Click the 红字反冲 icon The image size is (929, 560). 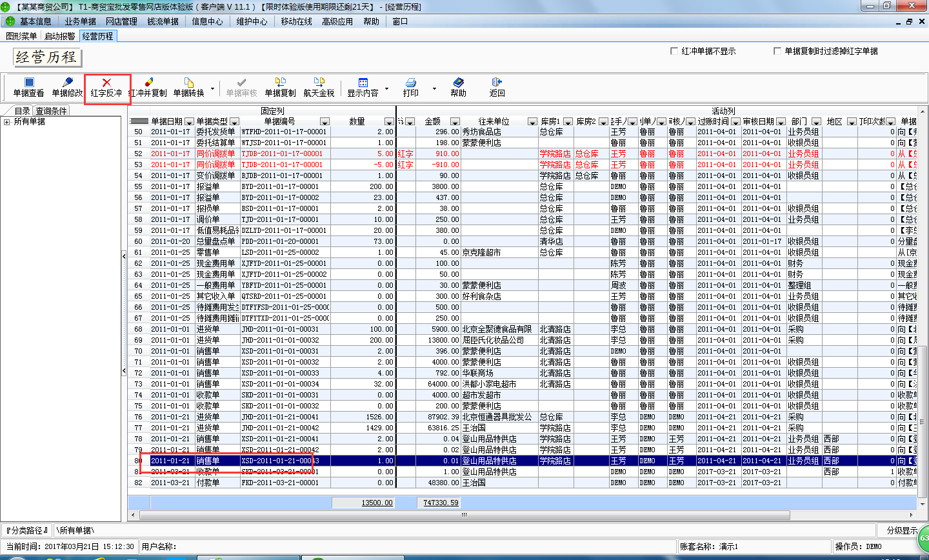(106, 87)
